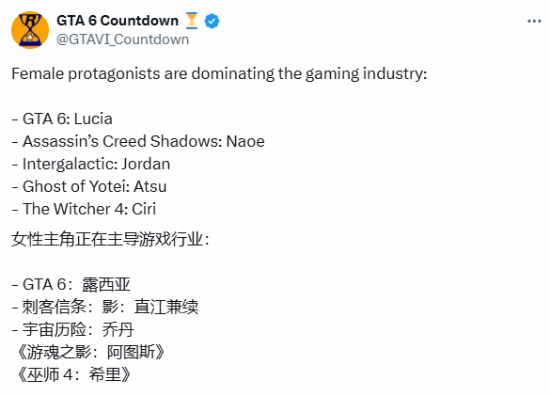
Task: Click the 'Ghost of Yotei: Atsu' line
Action: 89,187
